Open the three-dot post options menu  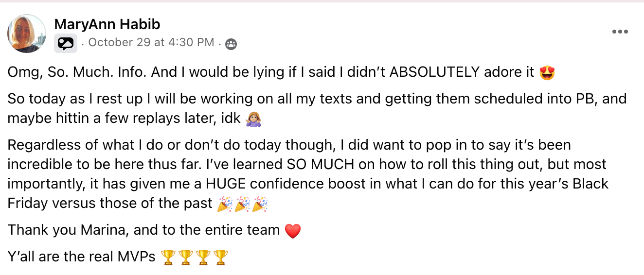pyautogui.click(x=620, y=32)
